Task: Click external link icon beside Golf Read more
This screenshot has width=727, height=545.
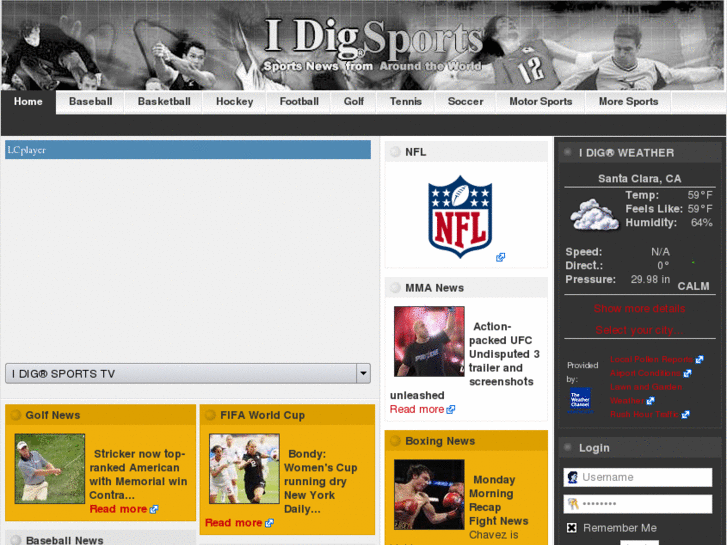Action: point(153,509)
